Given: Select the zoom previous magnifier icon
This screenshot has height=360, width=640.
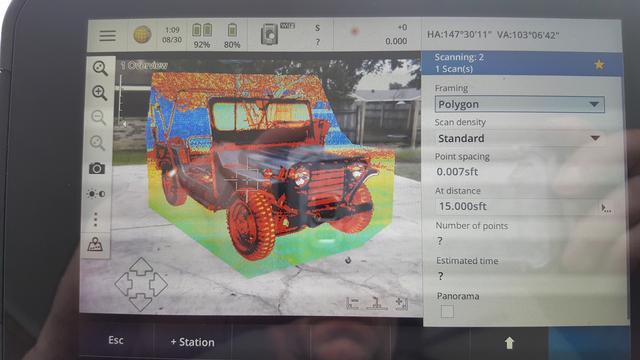Looking at the screenshot, I should (97, 143).
